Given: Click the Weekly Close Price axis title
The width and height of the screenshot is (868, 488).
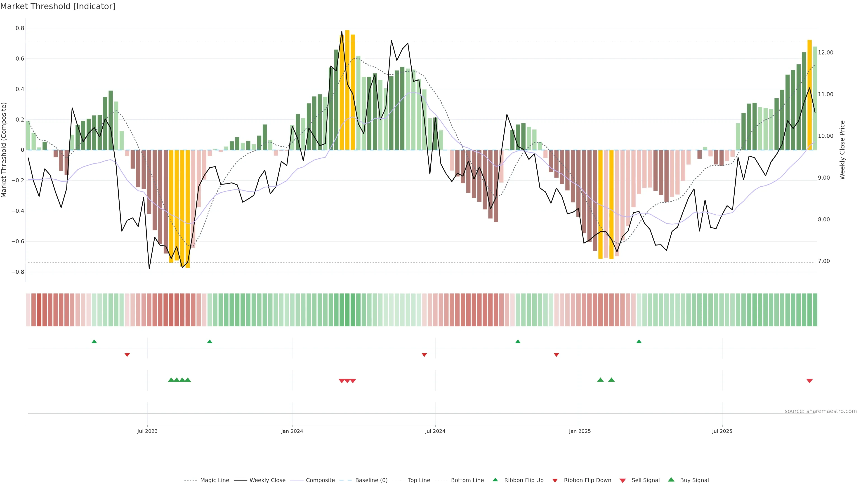Looking at the screenshot, I should click(842, 150).
